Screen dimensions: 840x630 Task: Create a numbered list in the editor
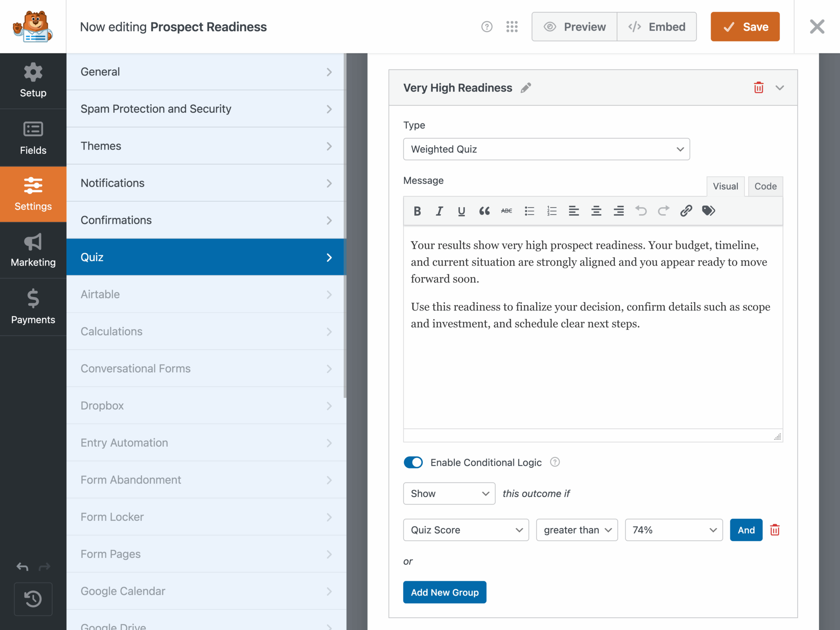tap(552, 211)
